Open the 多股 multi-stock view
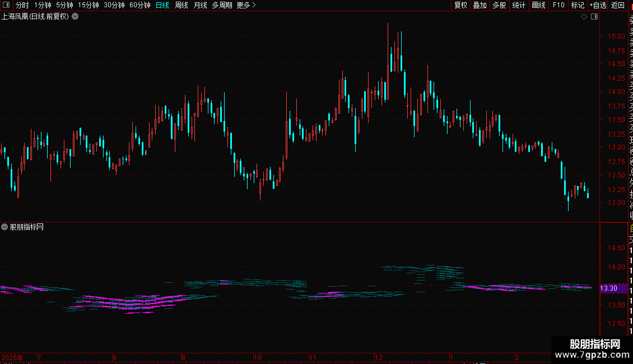Image resolution: width=633 pixels, height=364 pixels. pos(499,5)
